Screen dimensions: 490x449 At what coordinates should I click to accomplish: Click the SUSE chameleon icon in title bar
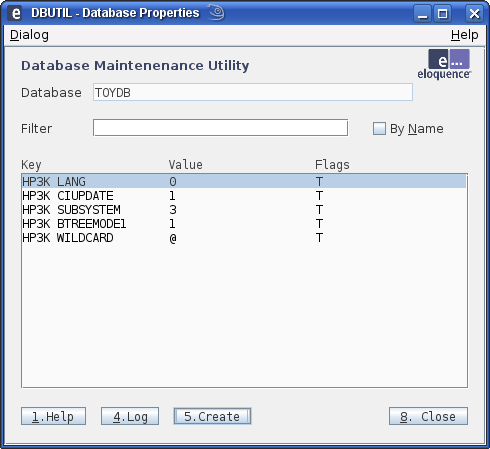coord(217,12)
